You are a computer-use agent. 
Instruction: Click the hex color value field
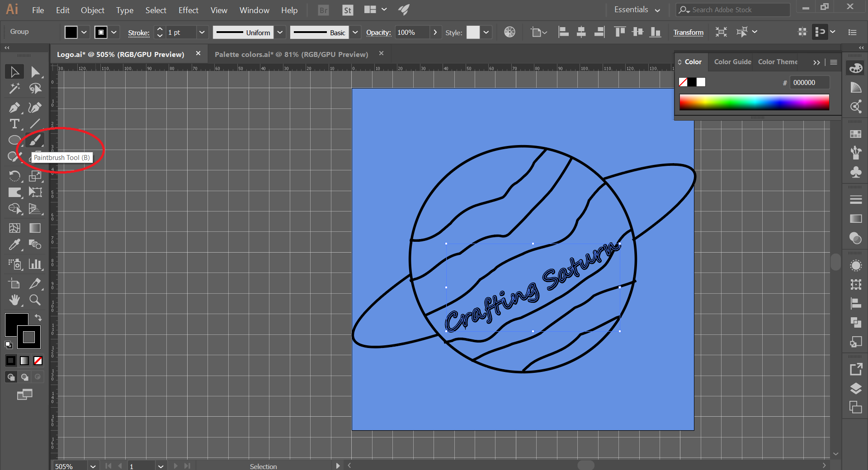[809, 82]
